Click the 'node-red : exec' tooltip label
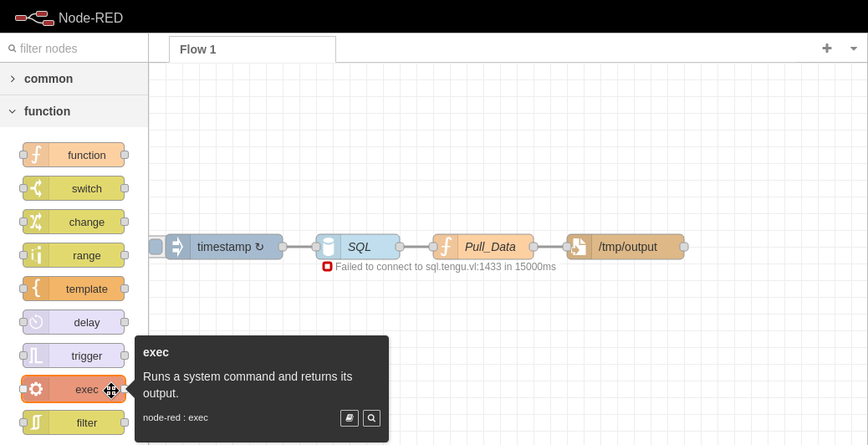Image resolution: width=868 pixels, height=445 pixels. click(176, 417)
